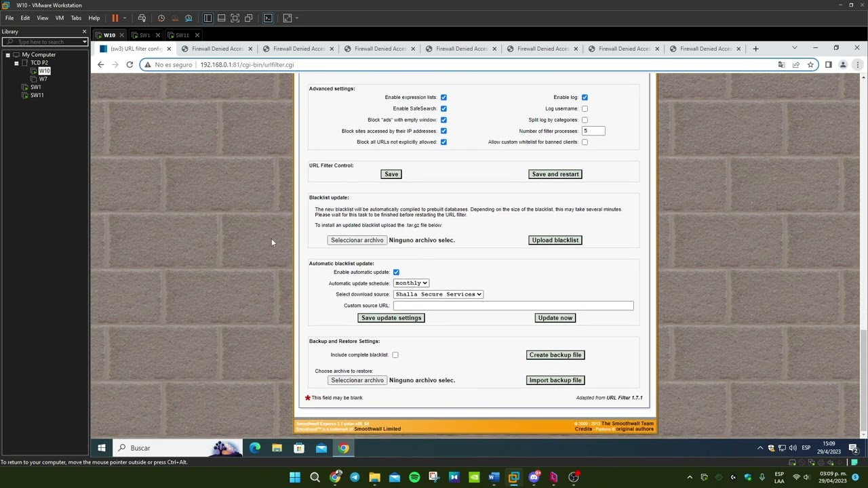This screenshot has height=488, width=868.
Task: Open the VMware Edit menu
Action: click(25, 18)
